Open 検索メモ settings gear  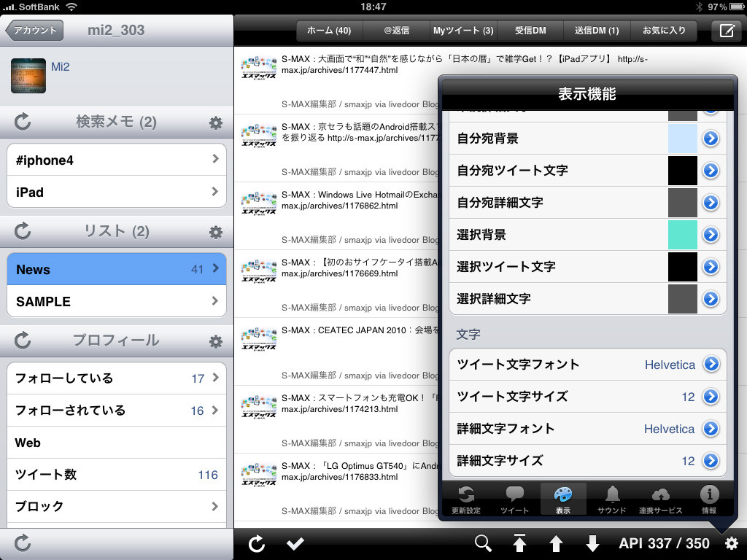click(x=216, y=122)
